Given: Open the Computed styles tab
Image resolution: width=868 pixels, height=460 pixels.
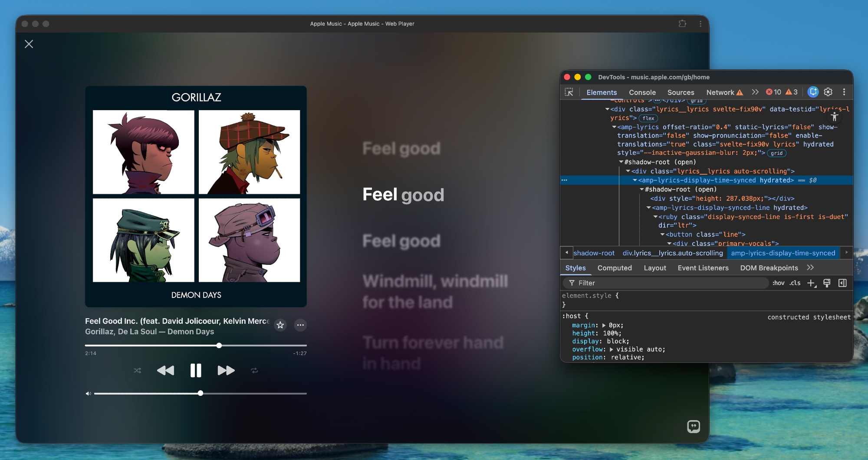Looking at the screenshot, I should 614,268.
